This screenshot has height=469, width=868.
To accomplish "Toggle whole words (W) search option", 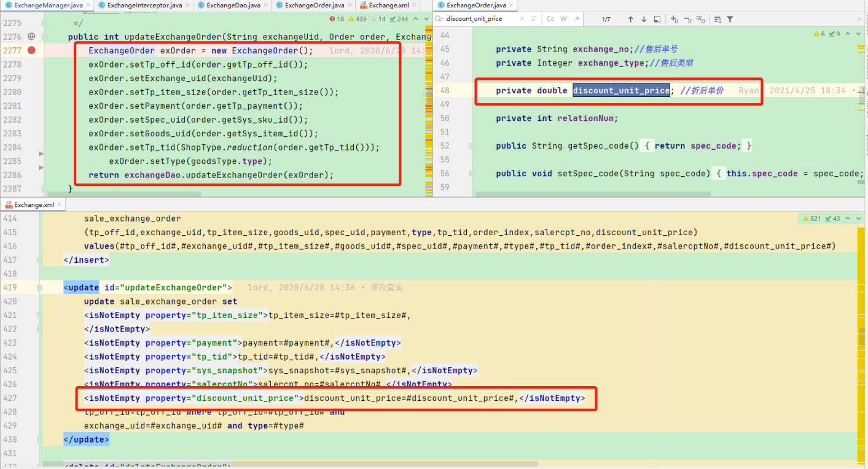I will tap(564, 19).
